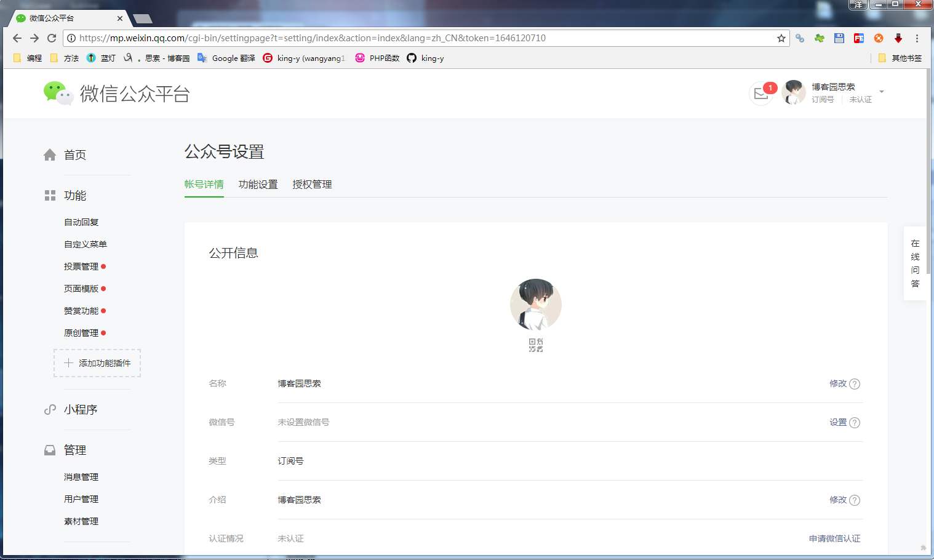Click the 订阅号 account type value
This screenshot has width=934, height=560.
[x=290, y=461]
